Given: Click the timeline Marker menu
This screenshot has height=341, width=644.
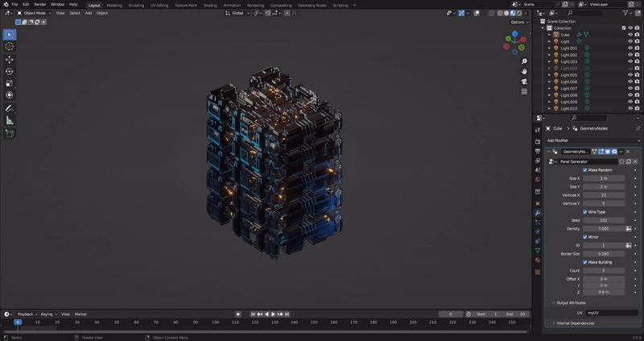Looking at the screenshot, I should point(80,314).
